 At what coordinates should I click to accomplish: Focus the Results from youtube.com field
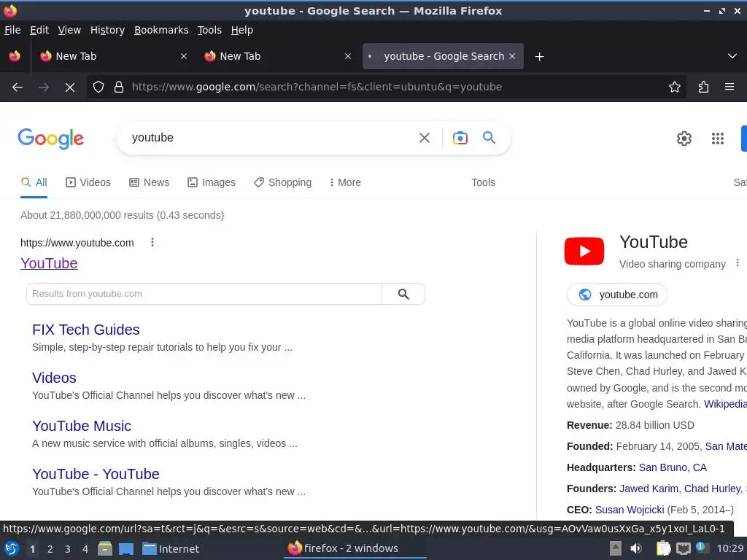pos(204,295)
